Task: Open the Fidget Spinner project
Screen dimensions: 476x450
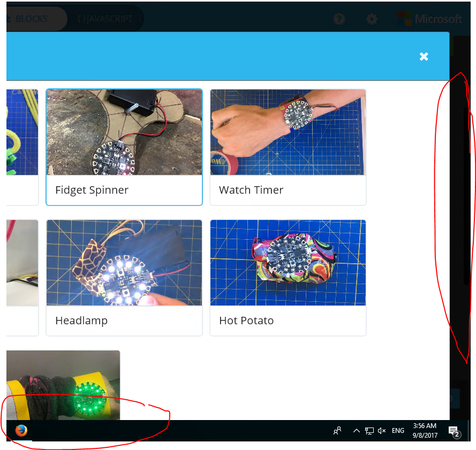Action: pyautogui.click(x=124, y=147)
